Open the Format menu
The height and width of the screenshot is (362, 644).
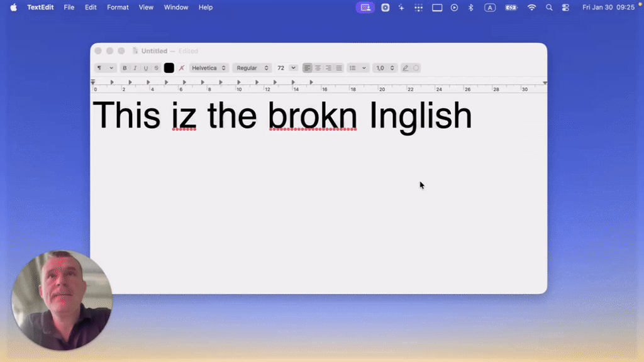118,8
